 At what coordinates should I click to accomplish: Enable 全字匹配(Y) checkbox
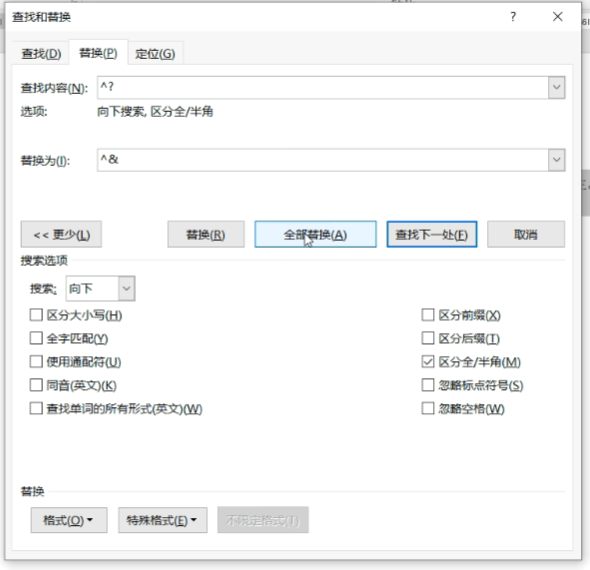tap(36, 338)
